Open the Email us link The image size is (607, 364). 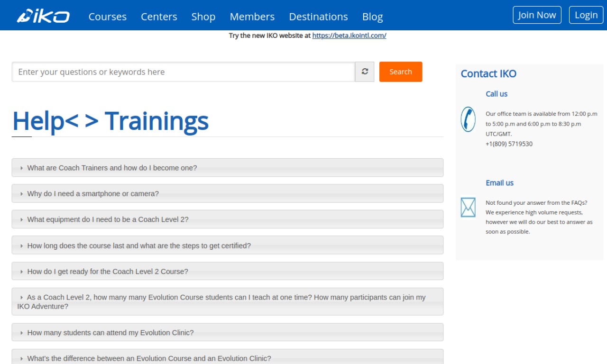499,183
